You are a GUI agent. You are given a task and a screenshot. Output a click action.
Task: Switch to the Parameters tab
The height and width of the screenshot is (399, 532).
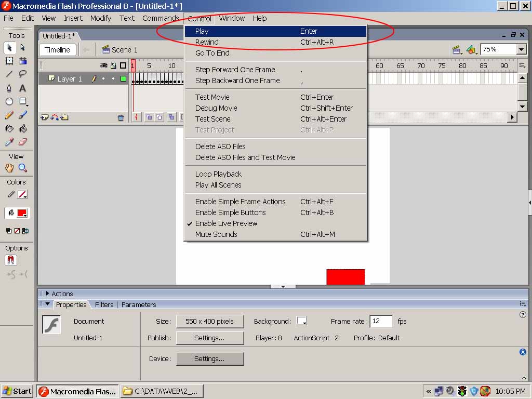click(139, 304)
